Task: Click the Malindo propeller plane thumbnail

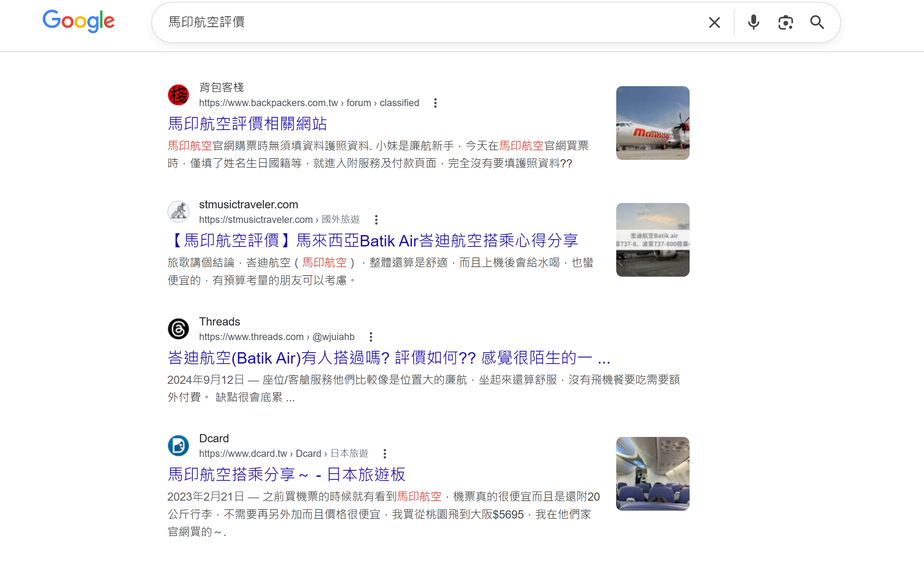Action: [652, 123]
